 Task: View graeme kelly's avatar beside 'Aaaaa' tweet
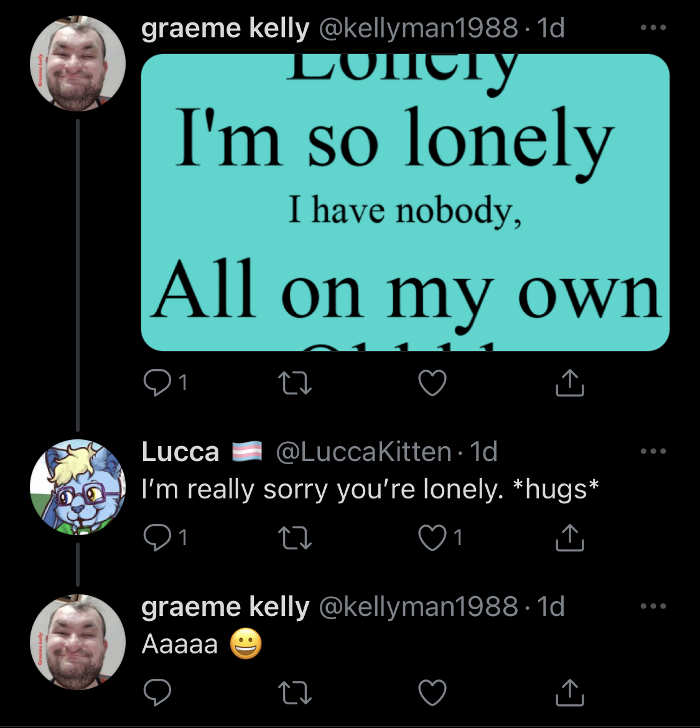[x=78, y=642]
